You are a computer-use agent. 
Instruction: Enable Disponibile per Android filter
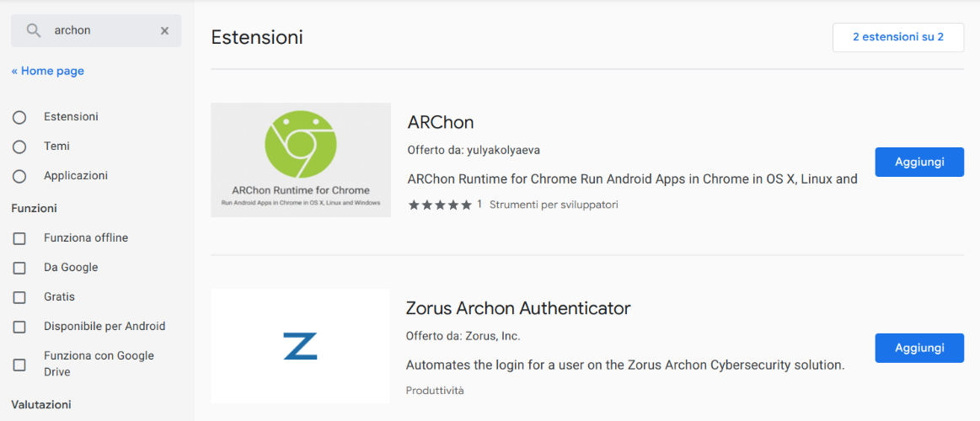click(19, 326)
